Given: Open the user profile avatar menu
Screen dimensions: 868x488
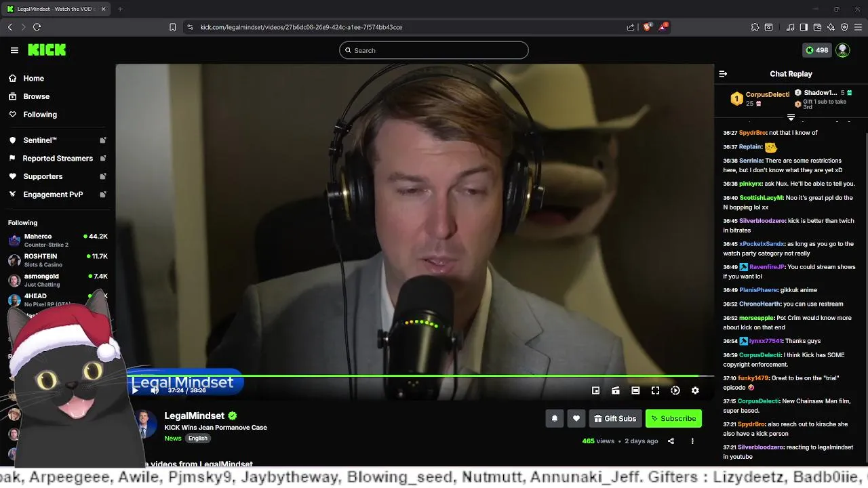Looking at the screenshot, I should (843, 50).
